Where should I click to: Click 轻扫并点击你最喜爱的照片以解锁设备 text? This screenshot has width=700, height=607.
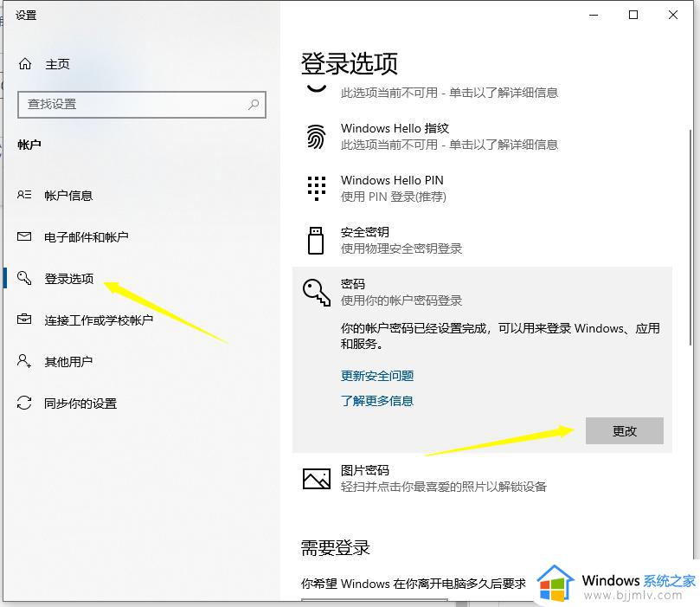pos(443,487)
